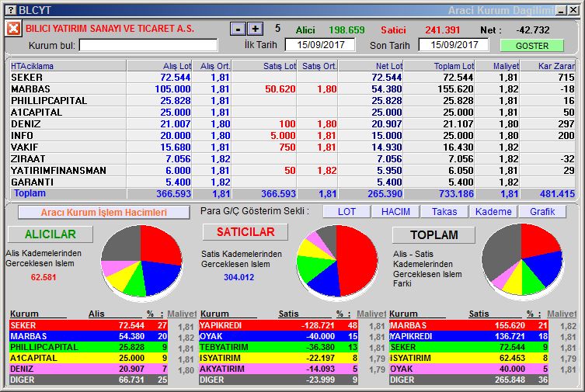Select the INFO row

coord(292,135)
